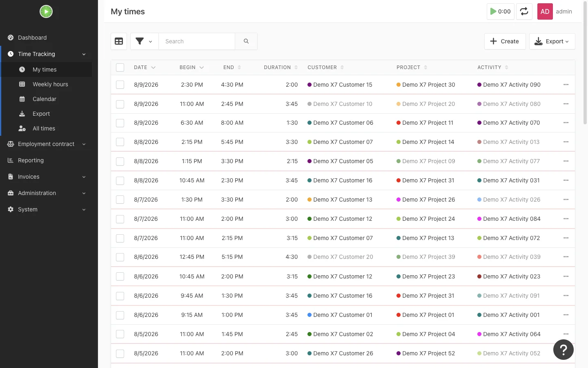This screenshot has height=368, width=588.
Task: Click the Kimai play logo icon
Action: (x=46, y=11)
